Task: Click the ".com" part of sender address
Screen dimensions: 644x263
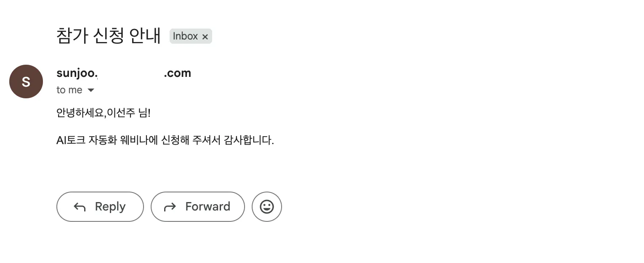Action: (178, 73)
